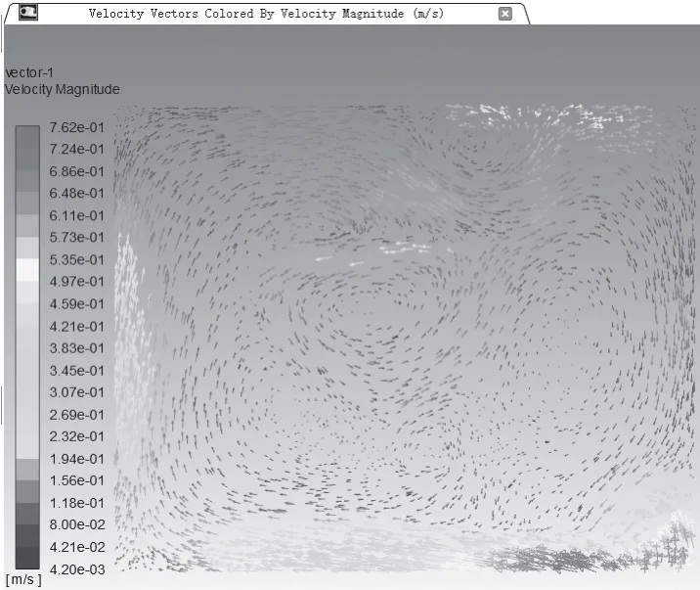Viewport: 700px width, 590px height.
Task: Click the 3.83e-01 legend value
Action: (77, 348)
